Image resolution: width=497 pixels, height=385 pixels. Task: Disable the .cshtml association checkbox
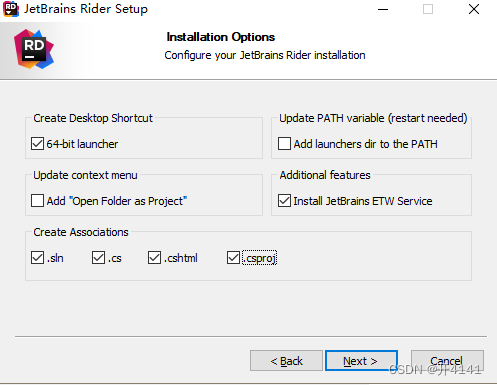click(x=154, y=258)
